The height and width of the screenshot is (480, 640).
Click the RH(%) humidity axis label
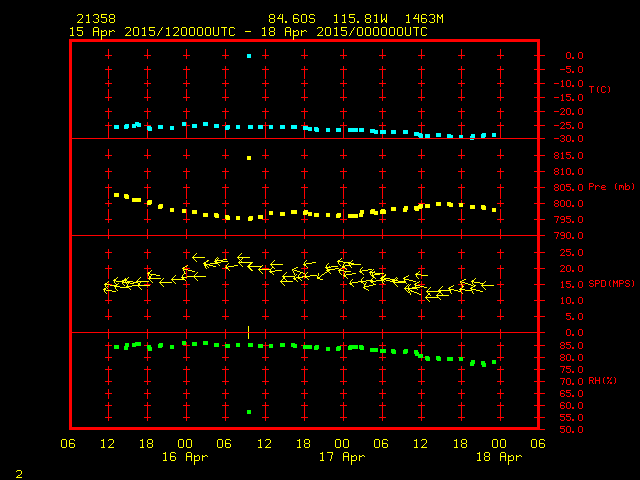(x=602, y=381)
